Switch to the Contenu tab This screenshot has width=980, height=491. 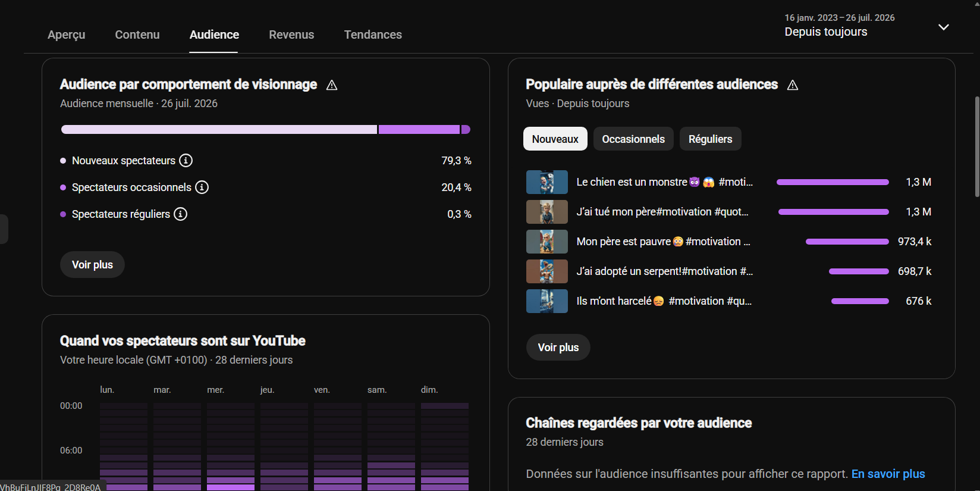[137, 35]
